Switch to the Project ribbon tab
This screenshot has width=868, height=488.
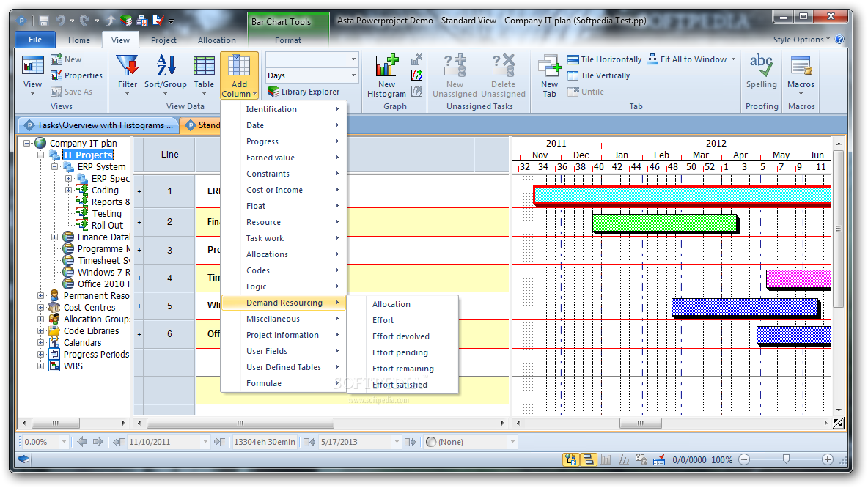tap(164, 40)
